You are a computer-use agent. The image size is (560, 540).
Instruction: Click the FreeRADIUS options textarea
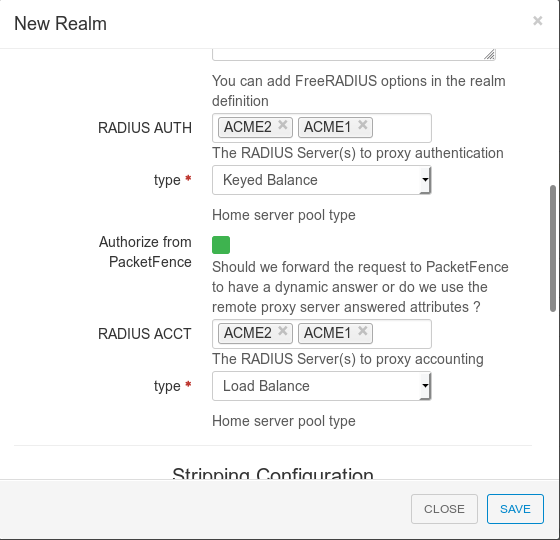pyautogui.click(x=354, y=54)
